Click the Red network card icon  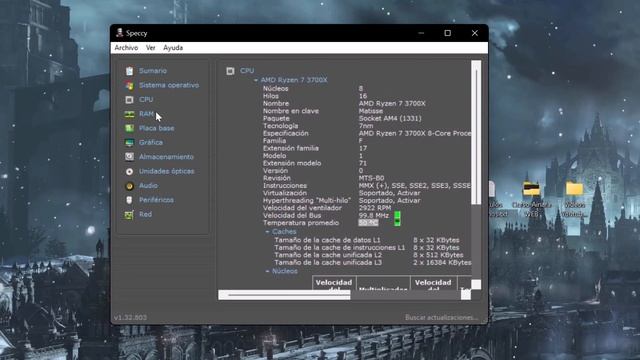click(129, 215)
